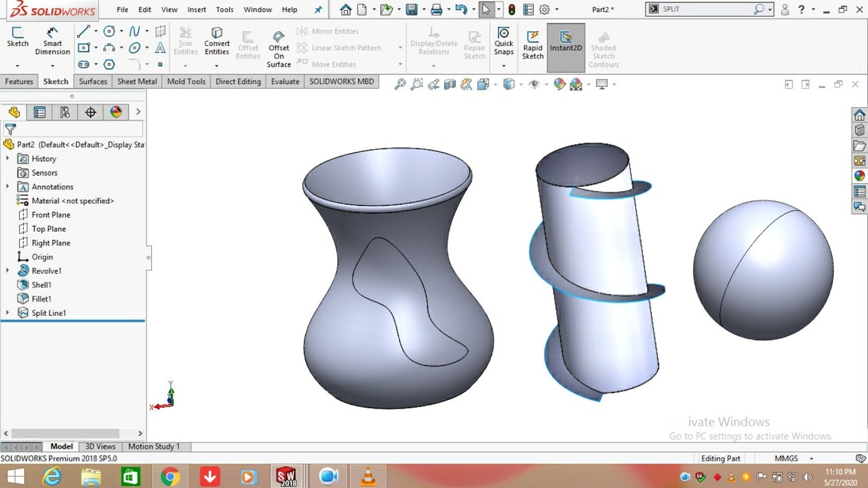
Task: Select the Corner Rectangle tool
Action: [83, 47]
